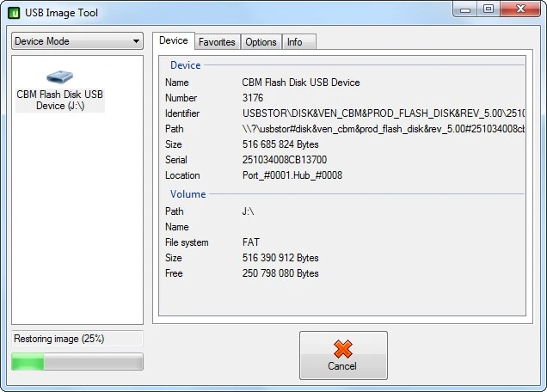Click the device number '3176'
This screenshot has height=392, width=547.
pyautogui.click(x=253, y=98)
